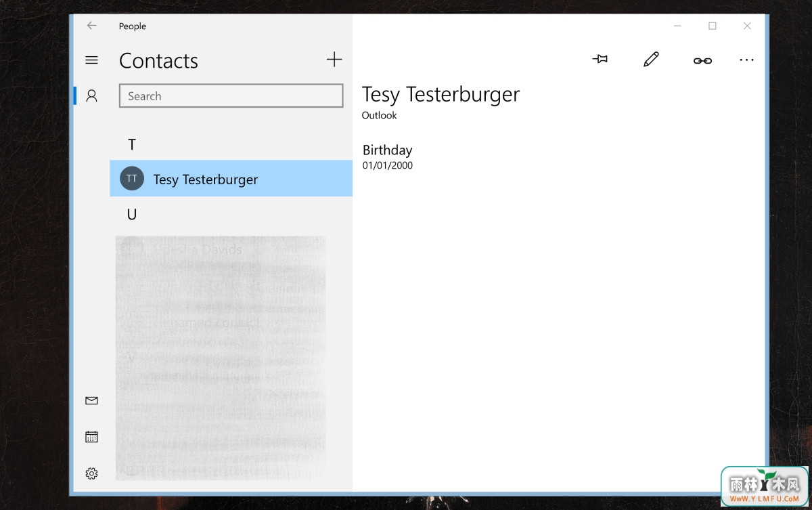This screenshot has width=812, height=510.
Task: Click the back arrow in People title bar
Action: coord(92,26)
